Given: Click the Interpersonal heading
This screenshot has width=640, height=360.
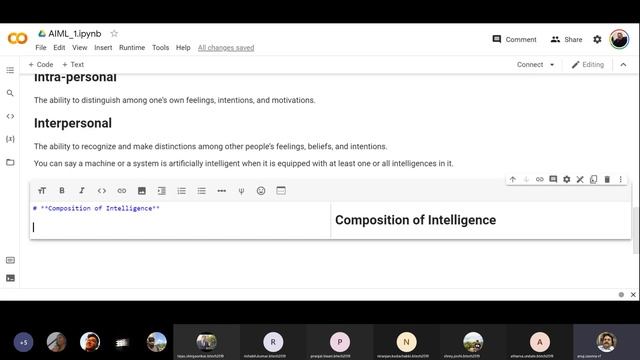Looking at the screenshot, I should click(x=73, y=123).
